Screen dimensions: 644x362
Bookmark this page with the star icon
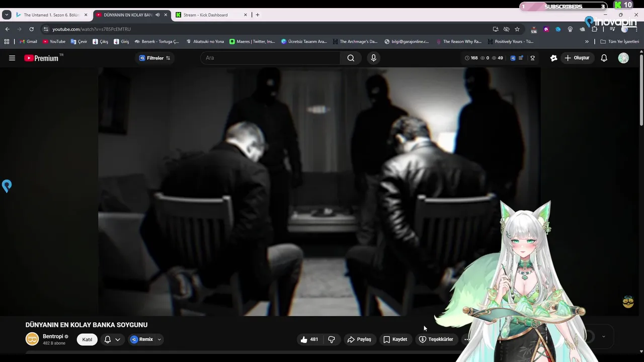[x=517, y=29]
